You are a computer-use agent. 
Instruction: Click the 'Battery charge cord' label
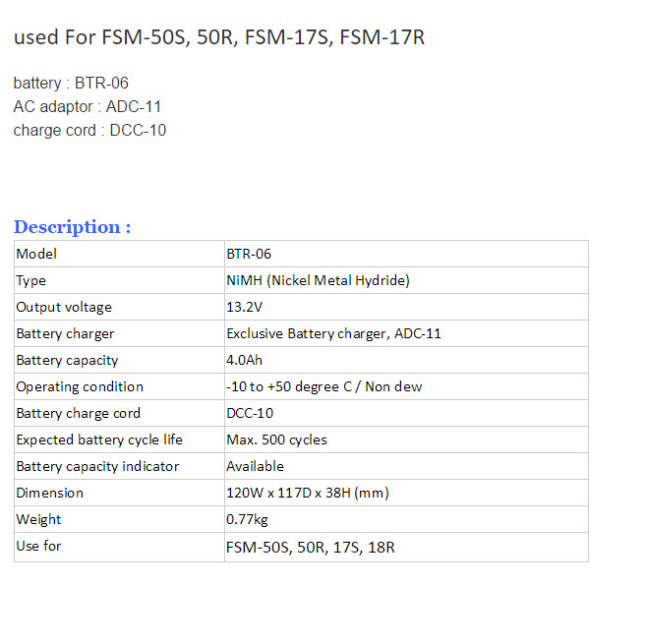pyautogui.click(x=79, y=413)
